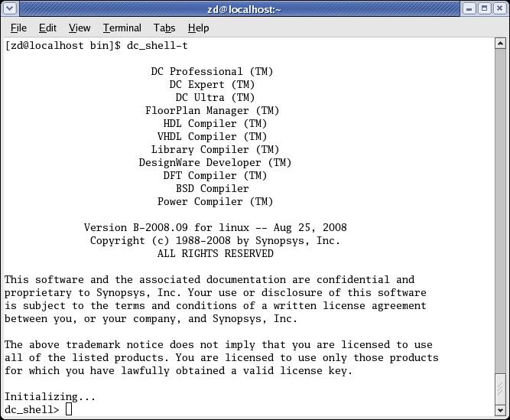
Task: Click the 'VHDL Compiler (TM)' line
Action: (x=212, y=137)
